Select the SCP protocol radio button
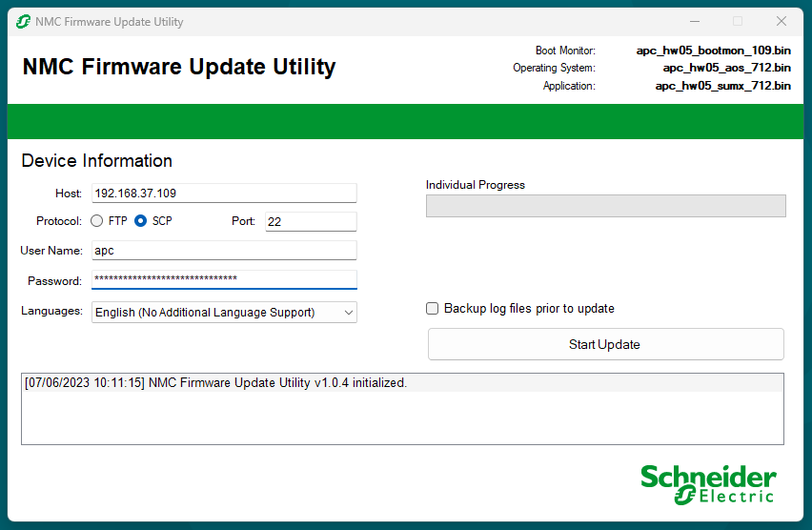Screen dimensions: 812x530 click(x=140, y=221)
